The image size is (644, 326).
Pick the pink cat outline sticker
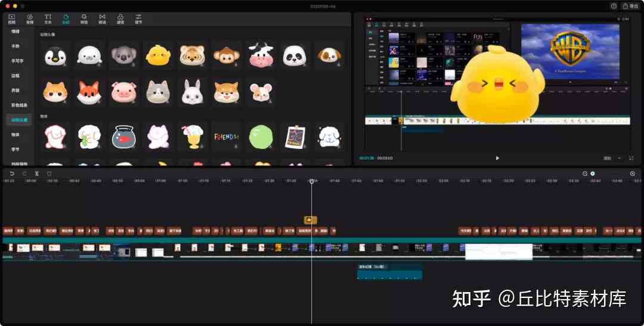coord(158,136)
